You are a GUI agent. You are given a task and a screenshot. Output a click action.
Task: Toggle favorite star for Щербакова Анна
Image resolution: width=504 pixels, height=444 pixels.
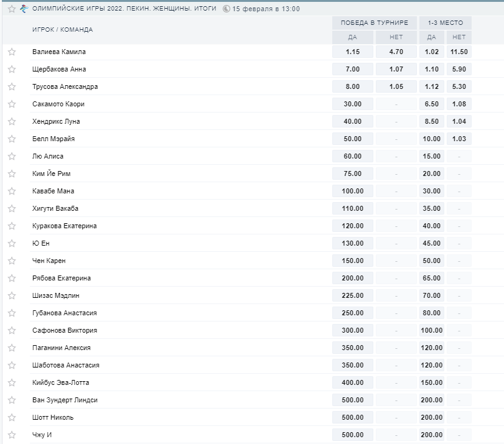[11, 70]
